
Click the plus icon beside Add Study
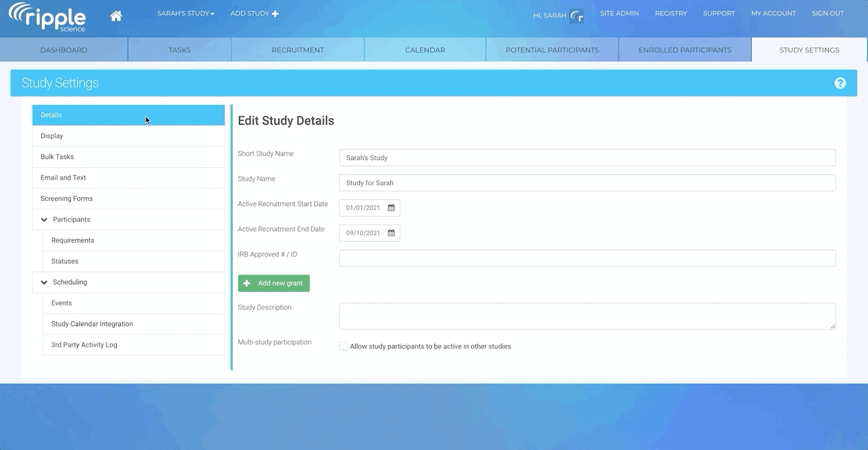click(x=275, y=14)
